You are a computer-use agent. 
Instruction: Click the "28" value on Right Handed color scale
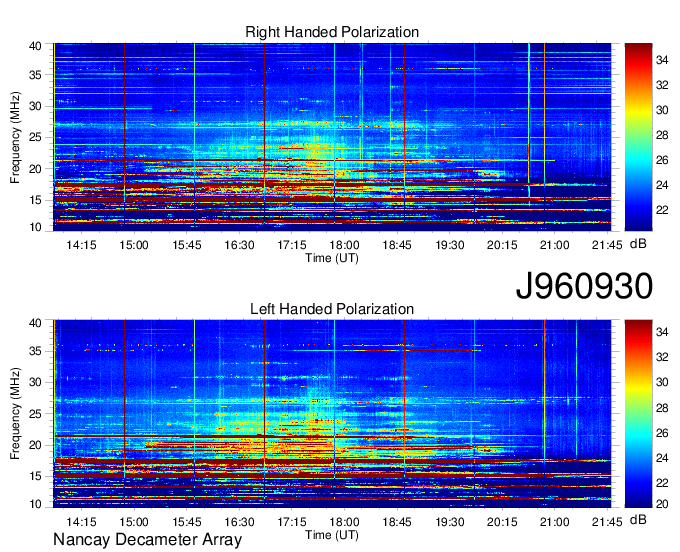[662, 135]
